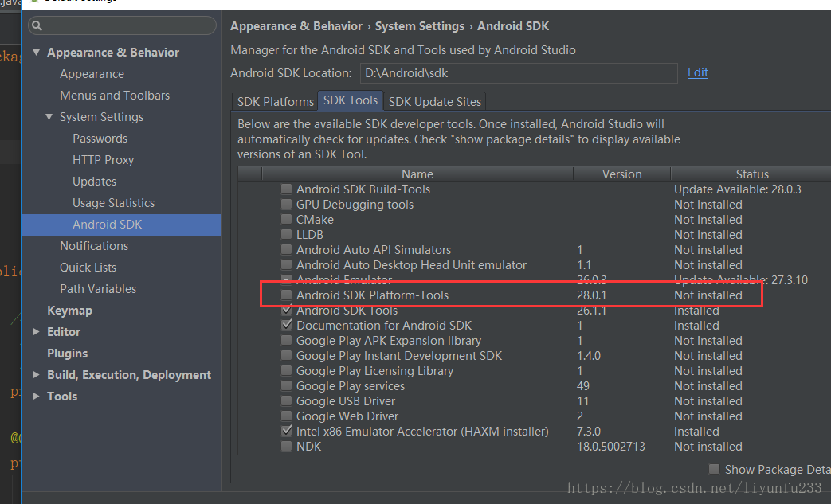The height and width of the screenshot is (504, 831).
Task: Uncheck Documentation for Android SDK
Action: [x=286, y=325]
